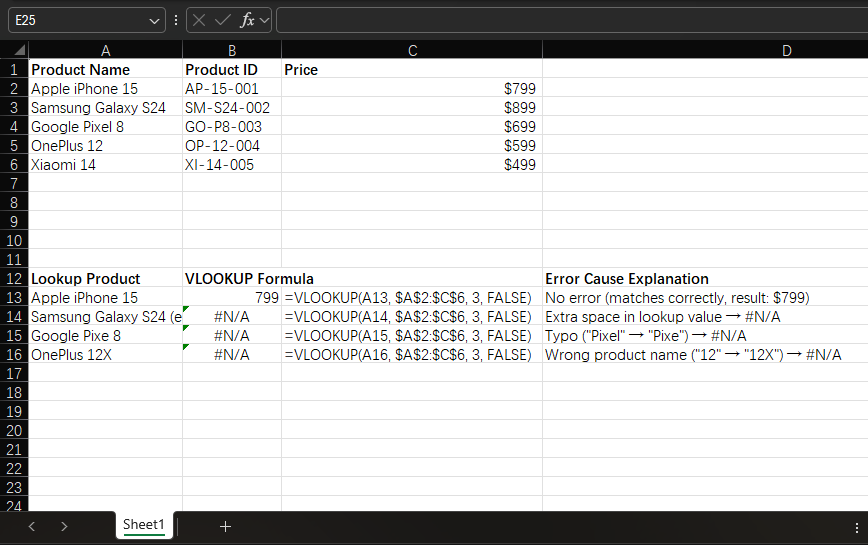Select the formula text referencing A13

tap(412, 298)
